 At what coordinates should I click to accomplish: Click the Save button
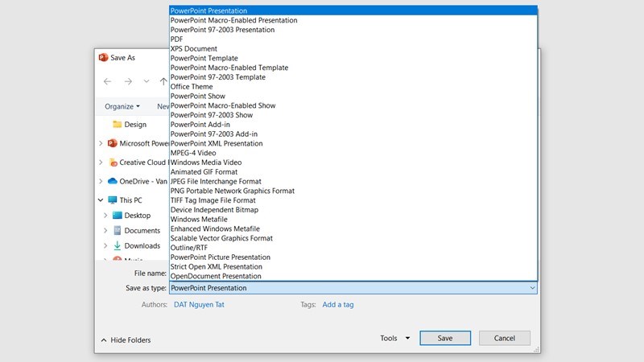click(x=445, y=339)
